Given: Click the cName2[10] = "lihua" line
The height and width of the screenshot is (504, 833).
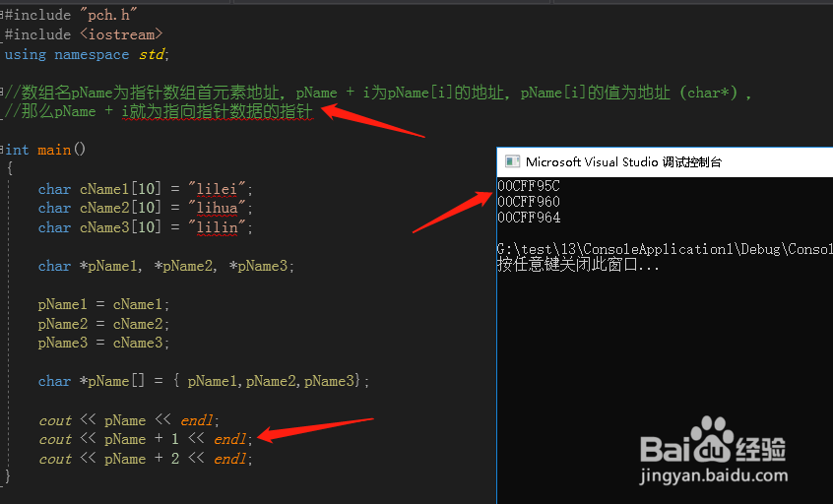Looking at the screenshot, I should click(145, 208).
